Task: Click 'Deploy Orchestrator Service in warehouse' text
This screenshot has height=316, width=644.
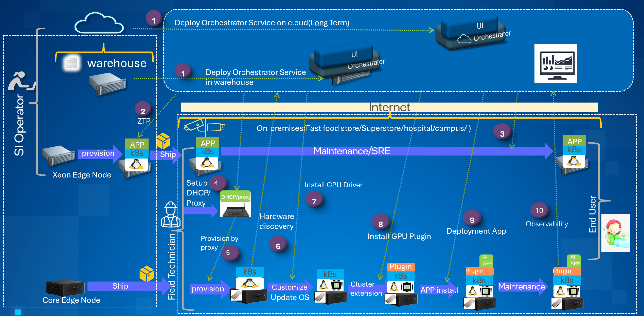Action: (x=256, y=77)
